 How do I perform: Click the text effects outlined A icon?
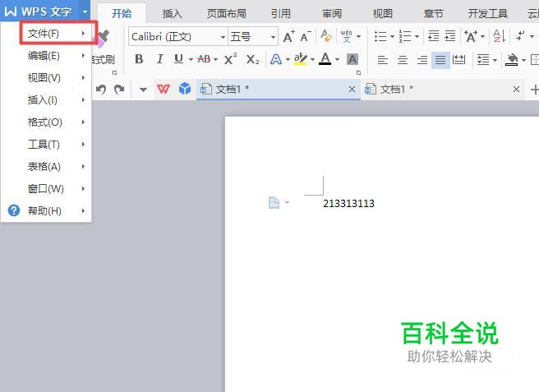tap(276, 59)
